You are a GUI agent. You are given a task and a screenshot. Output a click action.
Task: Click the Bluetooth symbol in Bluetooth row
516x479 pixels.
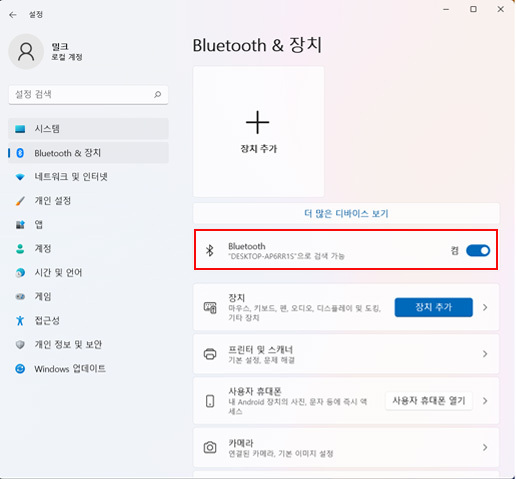click(x=210, y=250)
